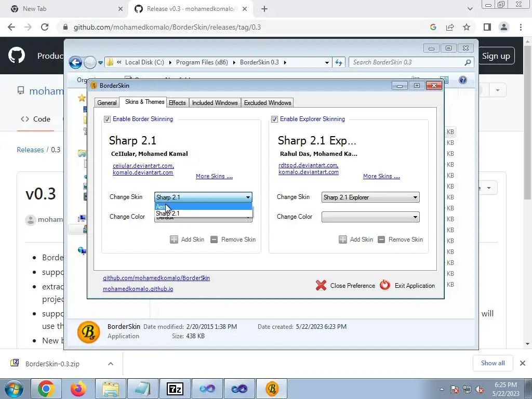532x399 pixels.
Task: Click the Google icon in address bar
Action: [433, 27]
